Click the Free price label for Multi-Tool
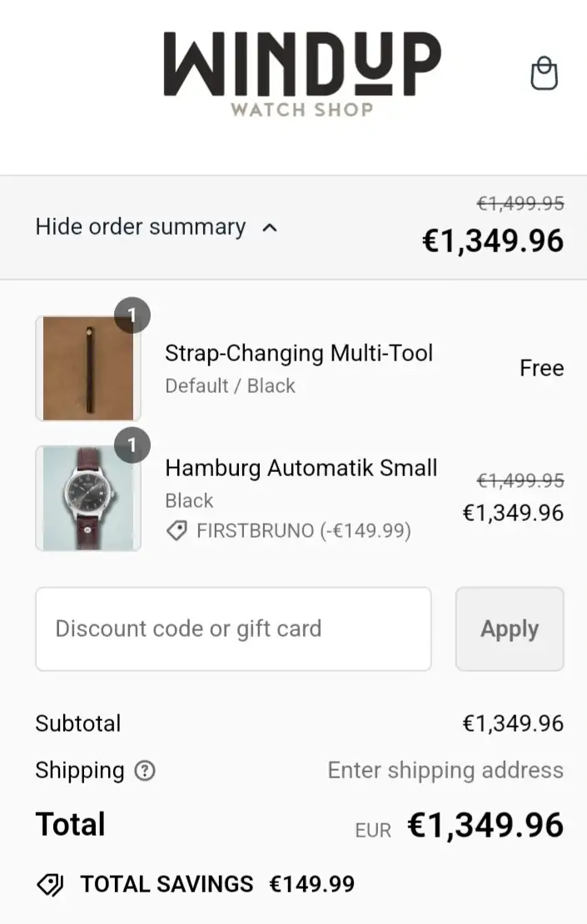The image size is (587, 924). (541, 368)
